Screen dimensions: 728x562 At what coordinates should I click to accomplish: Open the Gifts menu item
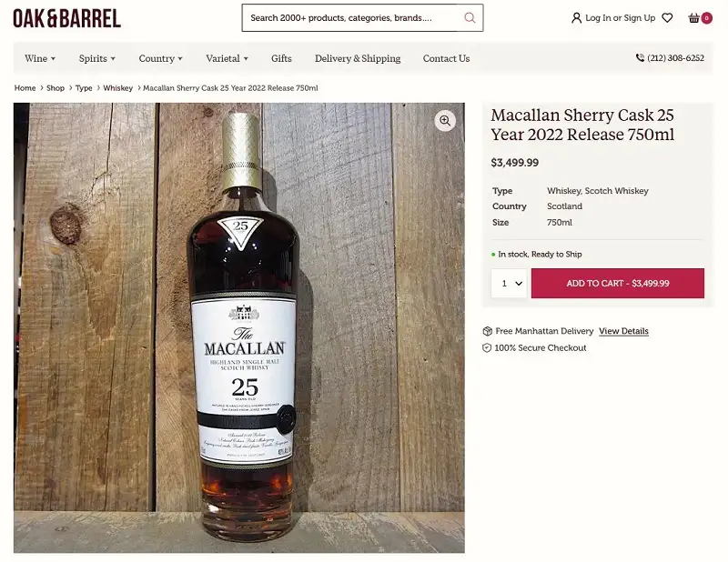point(281,58)
